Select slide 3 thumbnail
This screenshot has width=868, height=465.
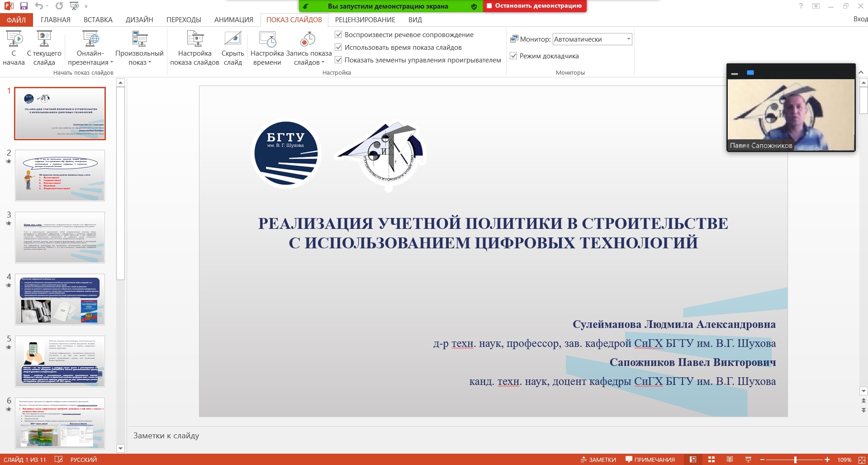click(60, 237)
